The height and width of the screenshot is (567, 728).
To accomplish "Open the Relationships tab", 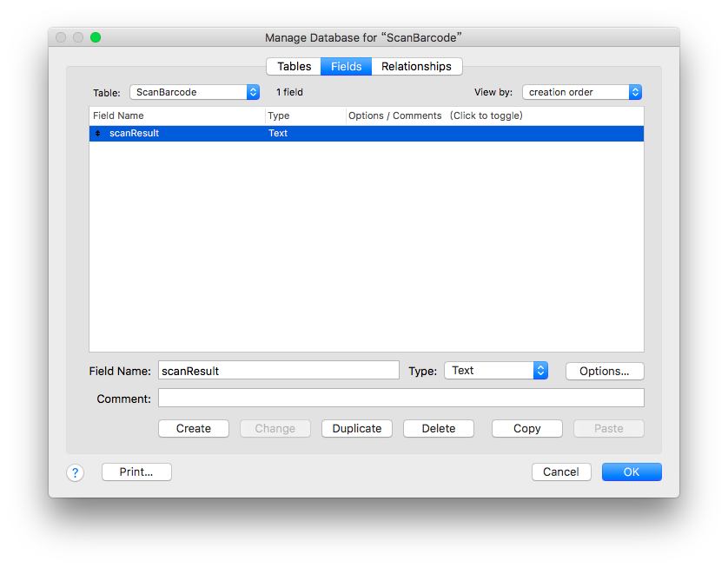I will pyautogui.click(x=416, y=66).
